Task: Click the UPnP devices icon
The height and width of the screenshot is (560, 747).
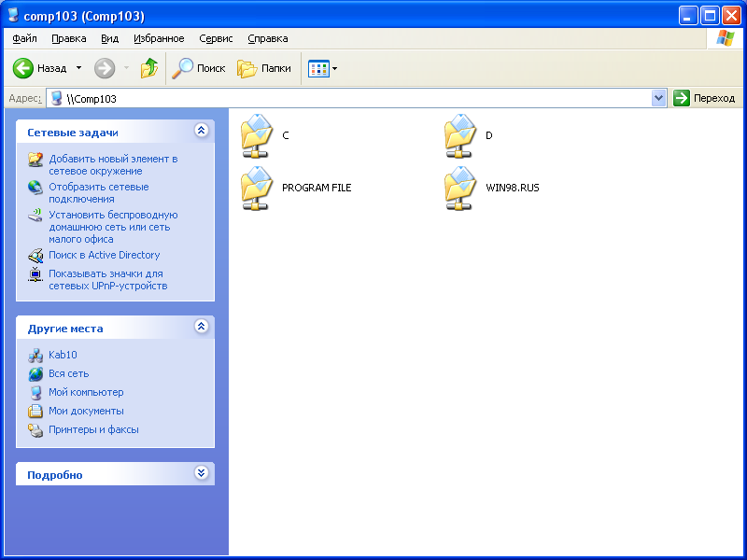Action: (x=35, y=274)
